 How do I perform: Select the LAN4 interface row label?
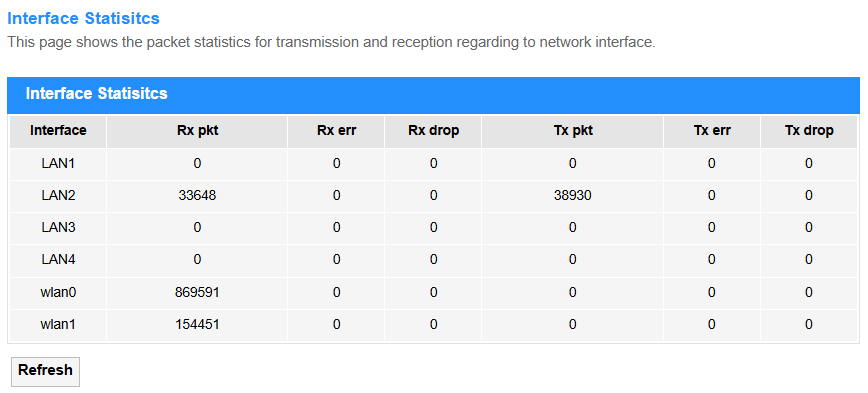tap(58, 260)
